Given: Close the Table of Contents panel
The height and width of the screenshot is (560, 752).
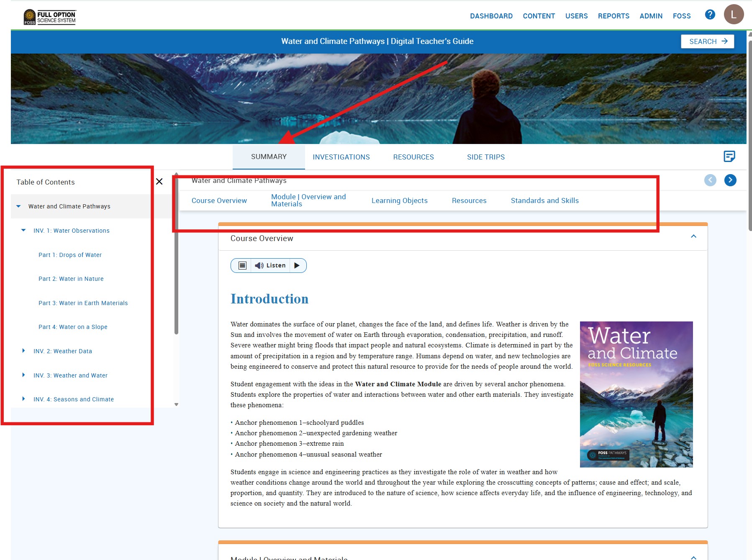Looking at the screenshot, I should (159, 182).
